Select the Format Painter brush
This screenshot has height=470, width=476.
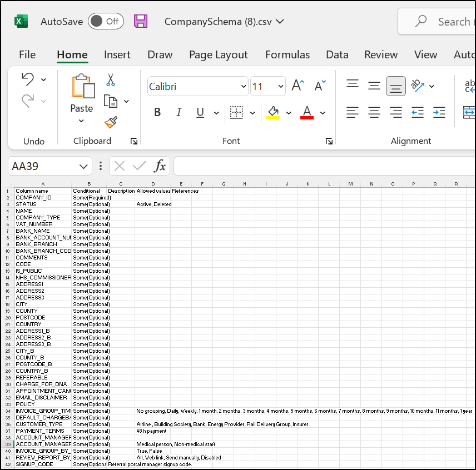pyautogui.click(x=111, y=122)
